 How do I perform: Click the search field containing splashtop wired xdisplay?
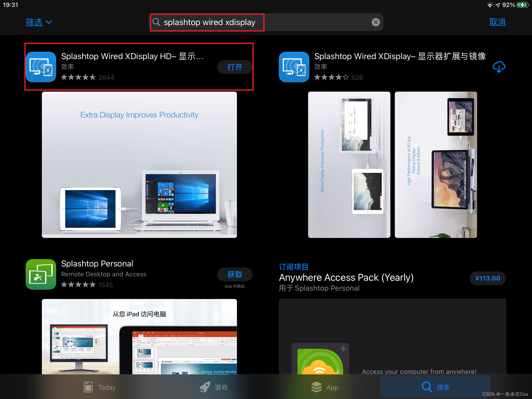coord(266,22)
